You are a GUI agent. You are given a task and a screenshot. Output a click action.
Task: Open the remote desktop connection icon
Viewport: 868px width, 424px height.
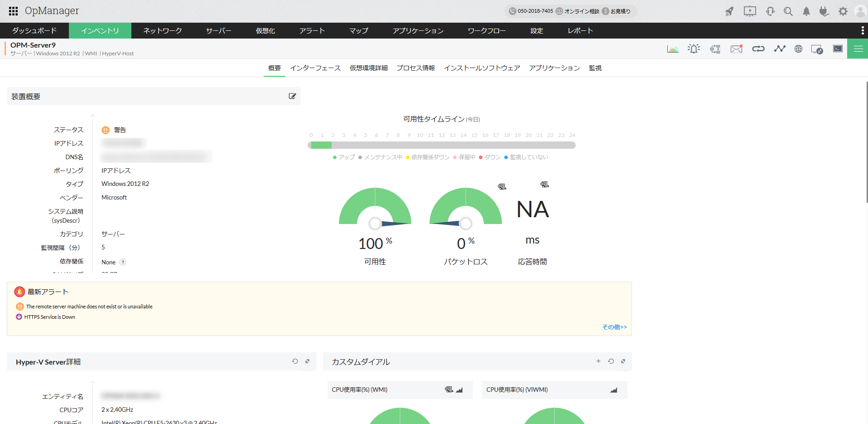click(x=817, y=49)
